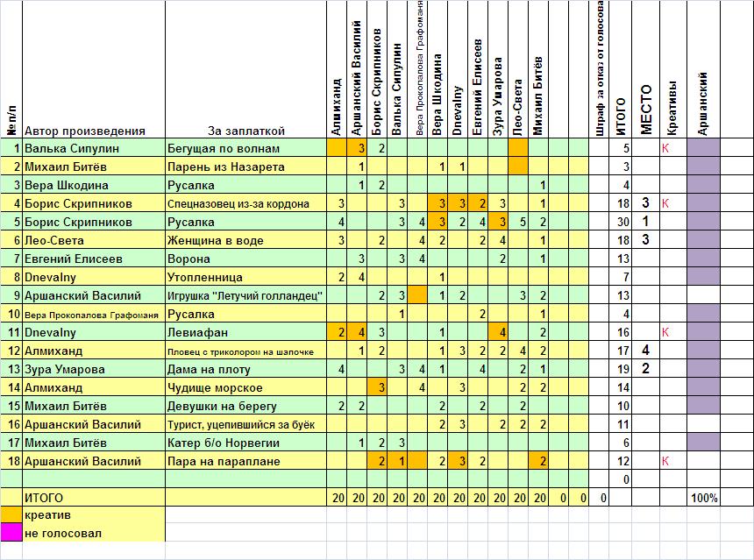
Task: Click the red 'К' in the Левиафан row
Action: pos(665,332)
